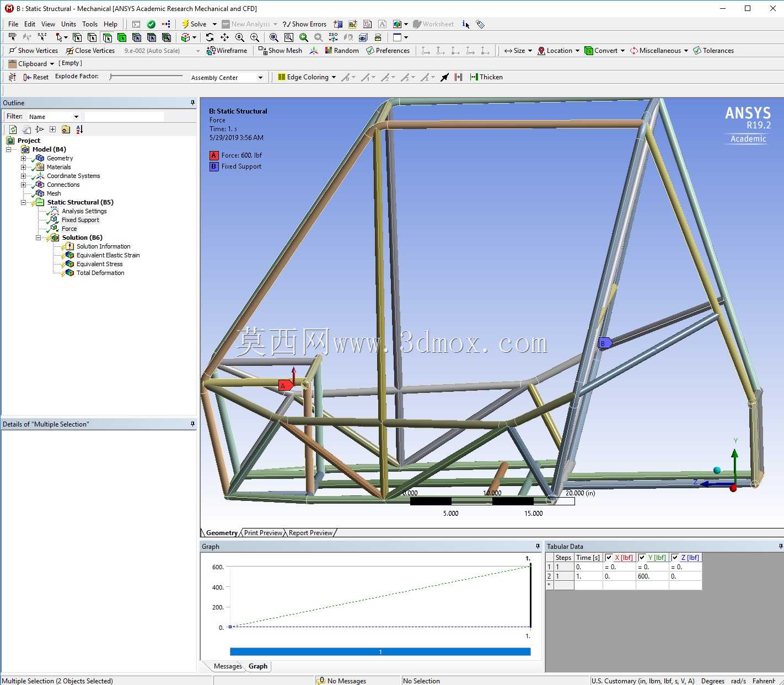784x685 pixels.
Task: Sort the outline tree alphabetically
Action: (x=79, y=130)
